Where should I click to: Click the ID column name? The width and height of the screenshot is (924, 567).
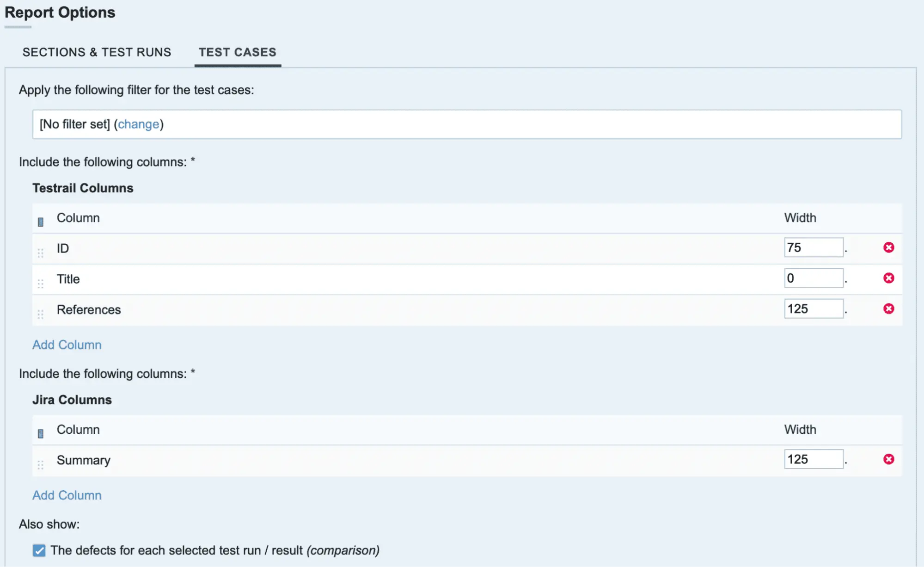coord(63,248)
